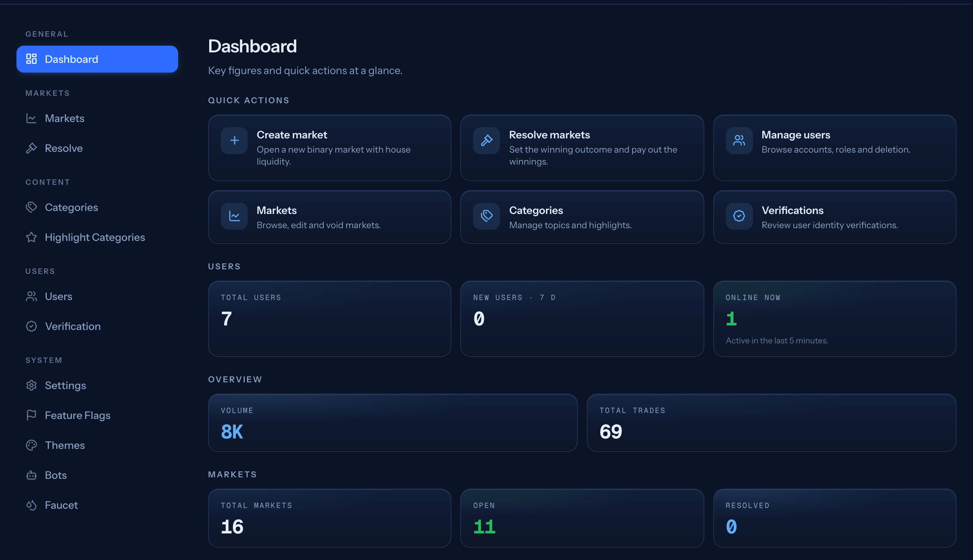
Task: Click the Create market title
Action: 292,135
